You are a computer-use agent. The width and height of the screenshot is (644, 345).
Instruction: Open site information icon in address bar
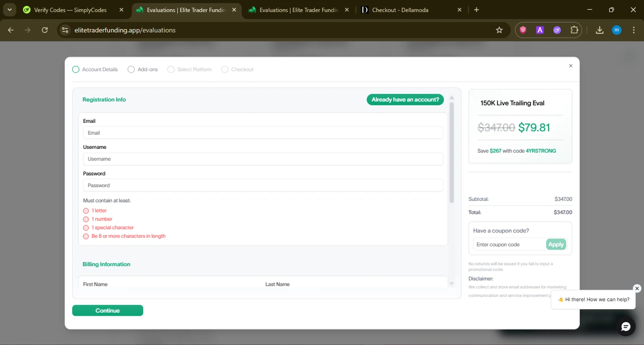pos(65,30)
